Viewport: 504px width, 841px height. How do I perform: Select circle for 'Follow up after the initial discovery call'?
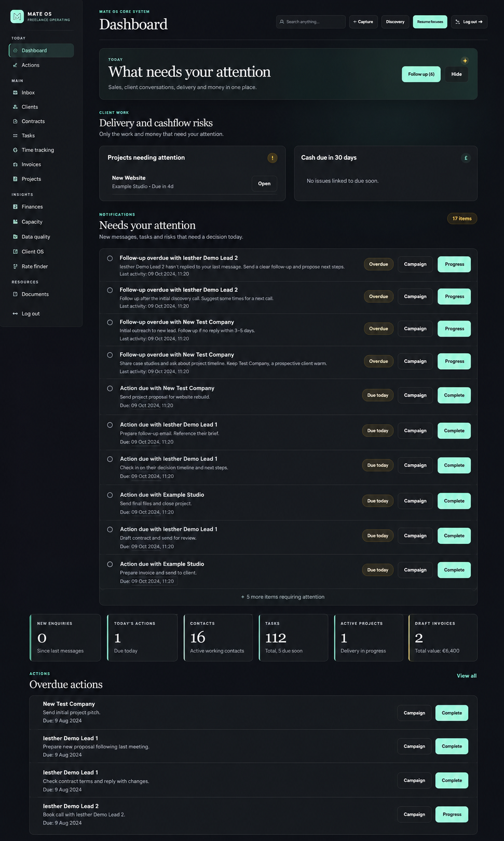[110, 290]
